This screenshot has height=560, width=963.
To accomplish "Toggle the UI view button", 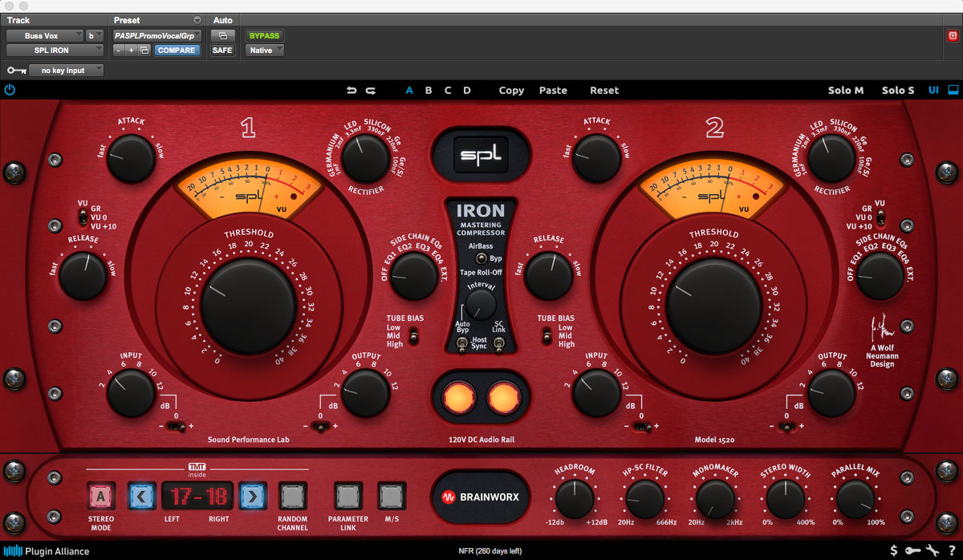I will click(x=933, y=90).
